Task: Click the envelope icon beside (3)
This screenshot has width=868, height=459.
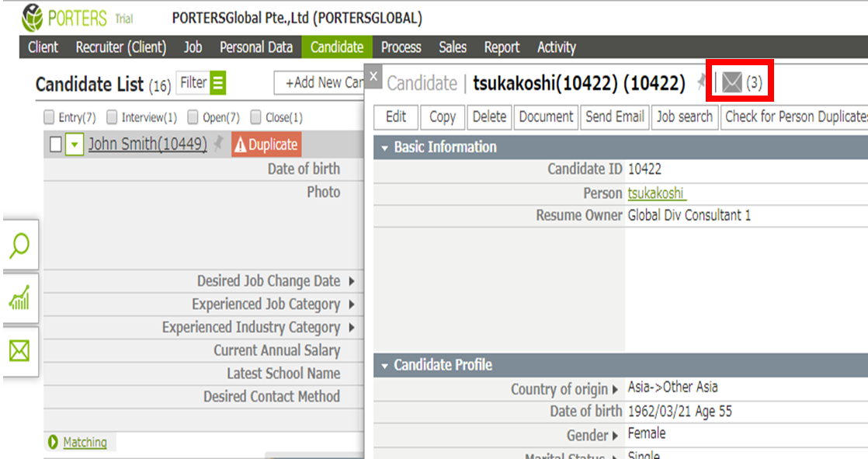Action: pyautogui.click(x=732, y=83)
